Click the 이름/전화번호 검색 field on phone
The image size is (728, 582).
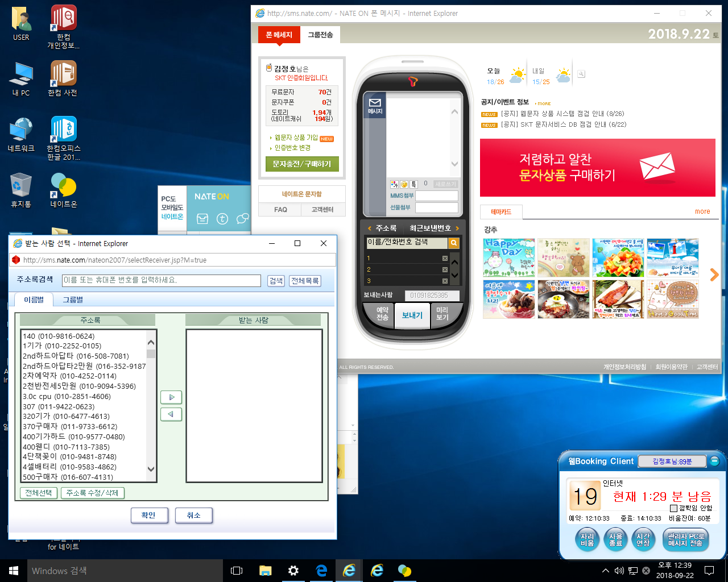[407, 243]
